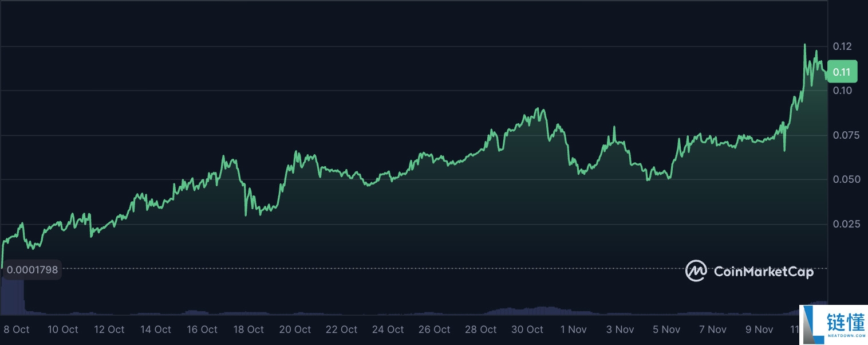Click the 0.050 price axis label
This screenshot has height=345, width=868.
tap(845, 179)
